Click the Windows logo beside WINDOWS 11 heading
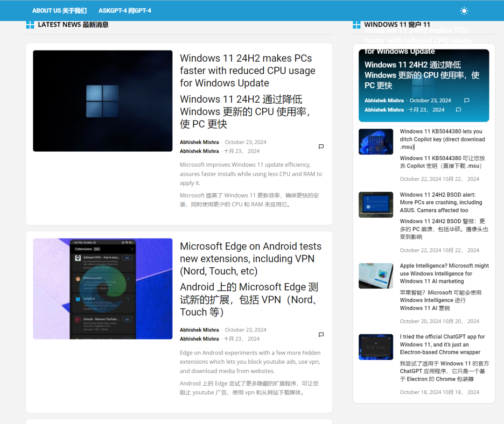The height and width of the screenshot is (424, 504). pos(357,25)
